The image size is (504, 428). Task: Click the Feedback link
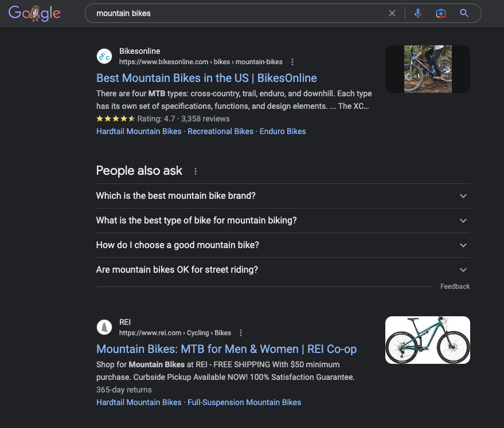(455, 286)
